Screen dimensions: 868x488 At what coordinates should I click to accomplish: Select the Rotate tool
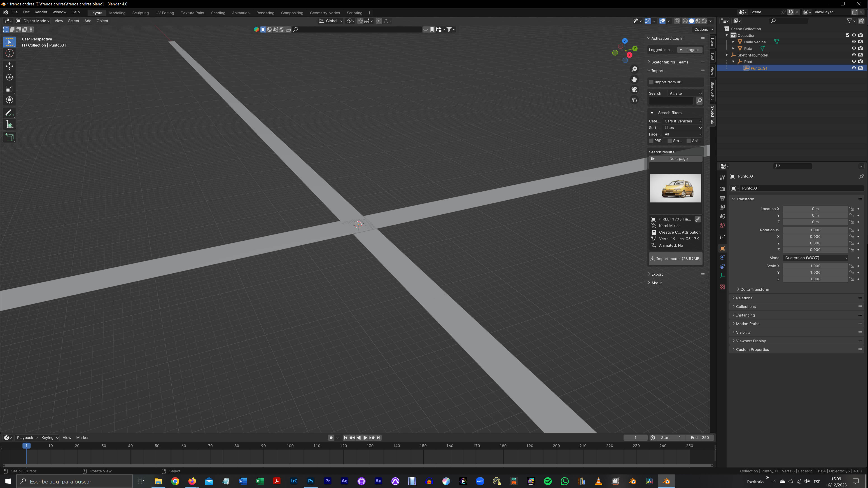[x=9, y=77]
